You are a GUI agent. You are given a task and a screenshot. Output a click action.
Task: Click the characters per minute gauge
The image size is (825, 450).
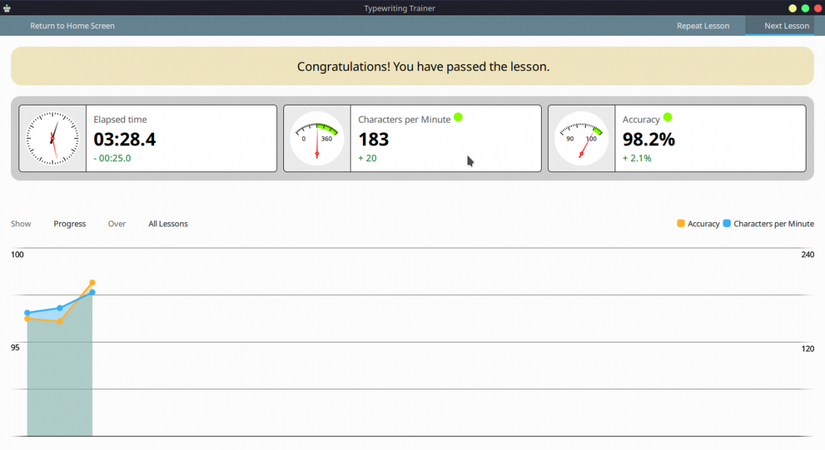pos(317,138)
